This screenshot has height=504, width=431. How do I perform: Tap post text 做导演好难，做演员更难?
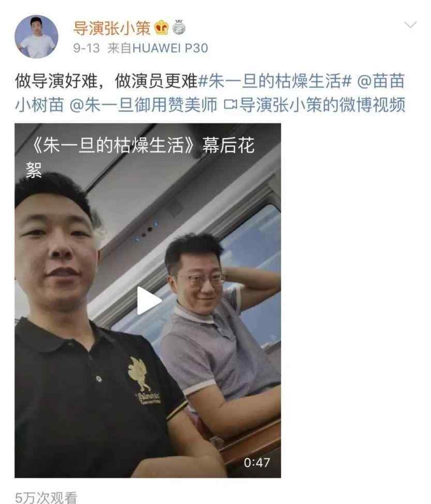[106, 81]
